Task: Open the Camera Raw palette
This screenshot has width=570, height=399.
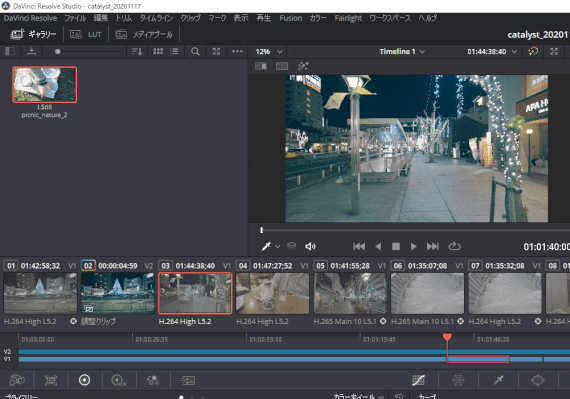Action: [17, 380]
